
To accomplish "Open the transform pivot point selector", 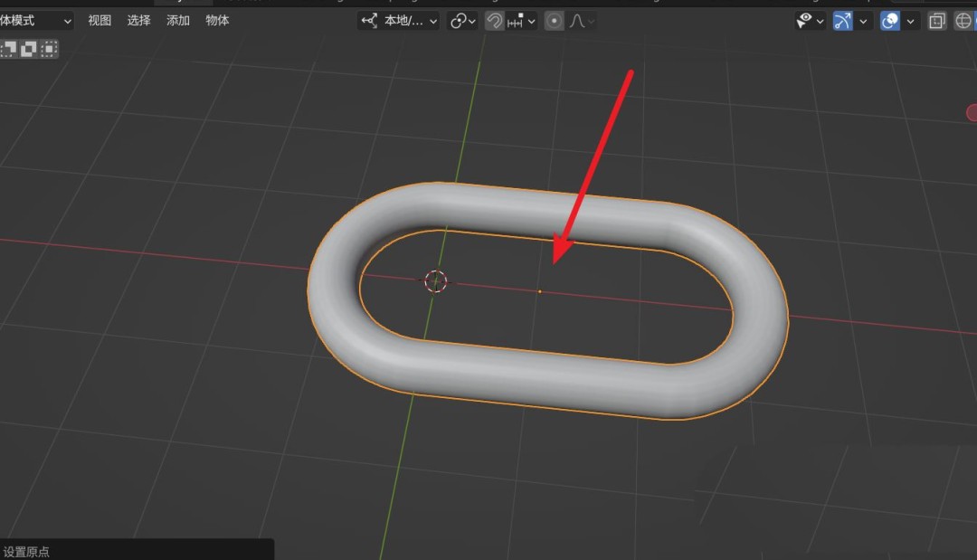I will point(461,20).
